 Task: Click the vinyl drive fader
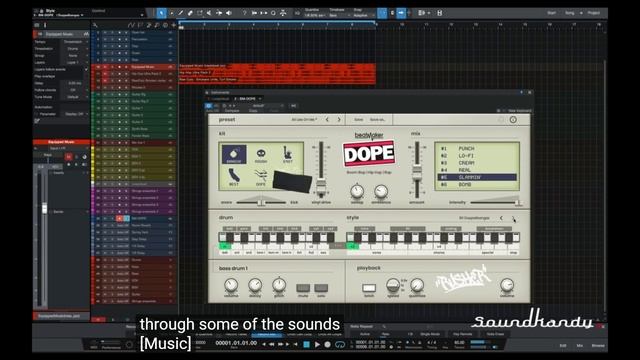click(x=321, y=187)
